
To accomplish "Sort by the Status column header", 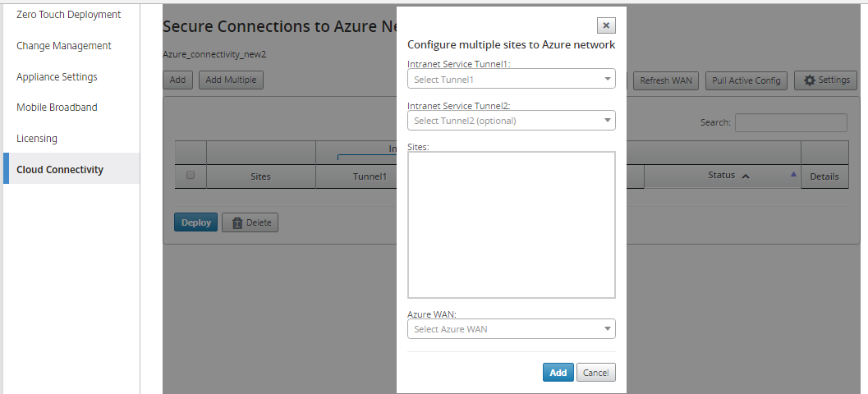I will click(723, 176).
